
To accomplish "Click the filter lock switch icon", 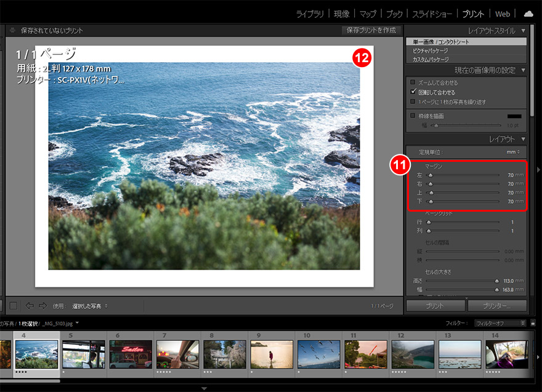I will (533, 322).
